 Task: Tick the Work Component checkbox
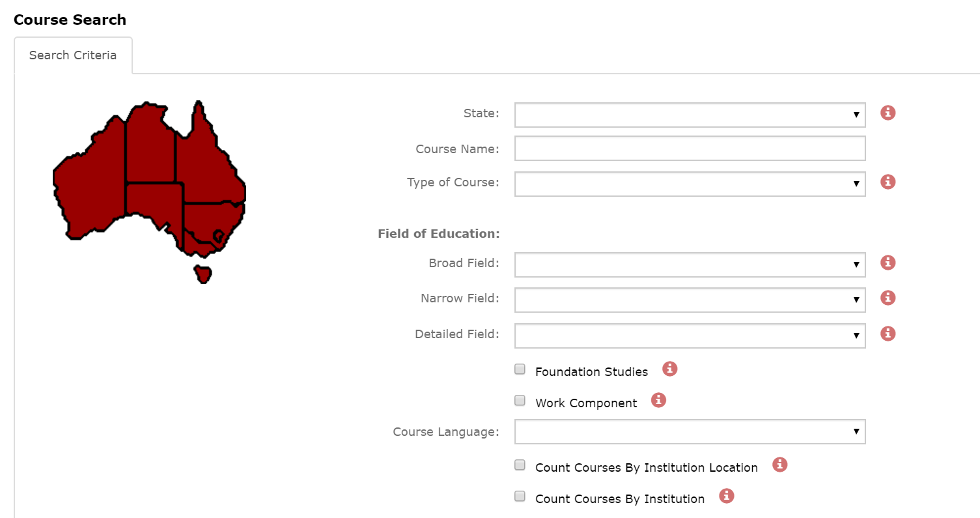click(520, 401)
